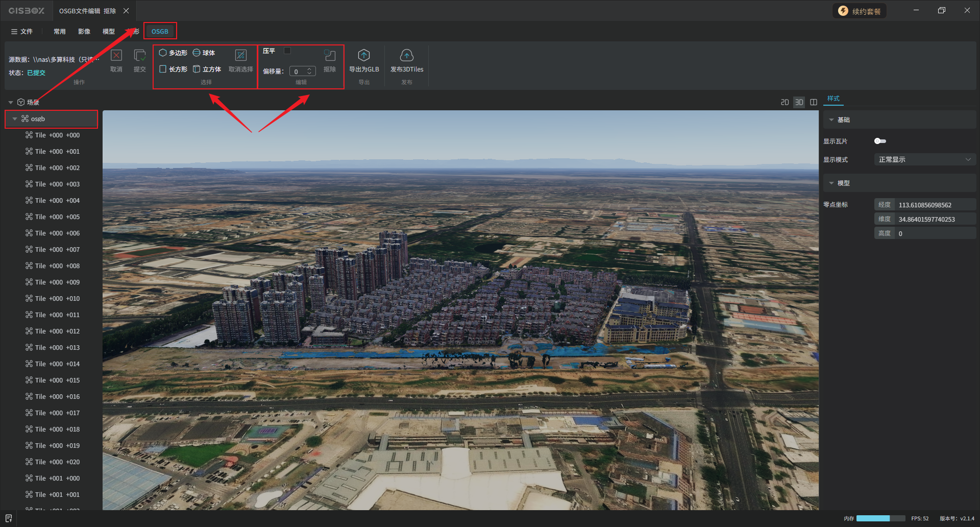Open the 文件 menu

22,32
